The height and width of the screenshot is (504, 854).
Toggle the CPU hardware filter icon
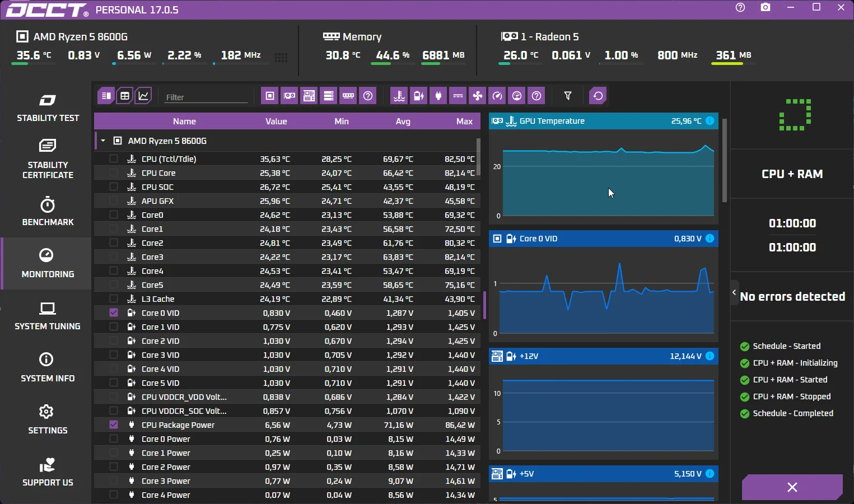270,96
